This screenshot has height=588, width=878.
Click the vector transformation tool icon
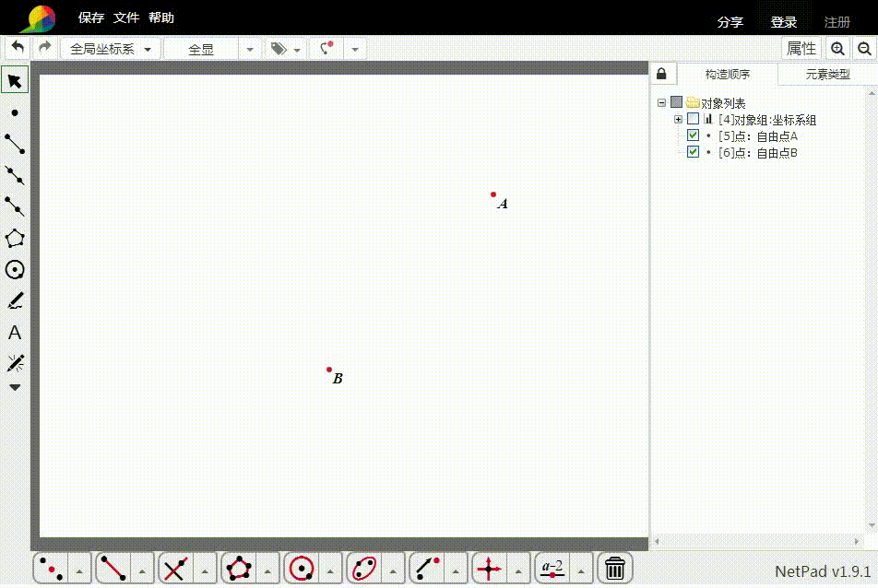(427, 569)
